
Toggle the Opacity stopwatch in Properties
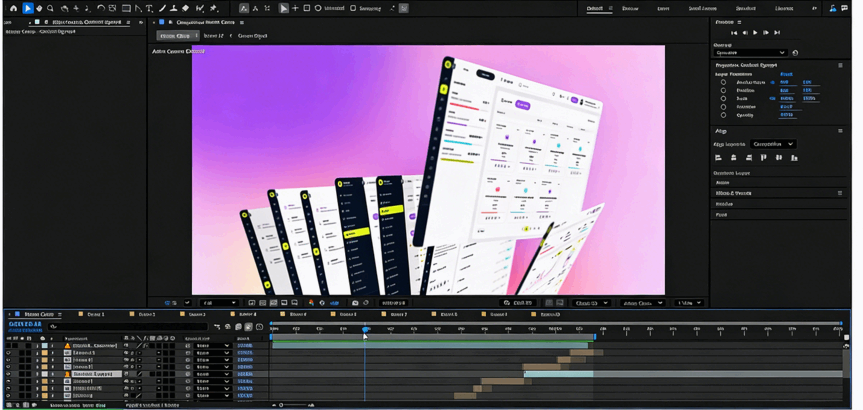[723, 115]
